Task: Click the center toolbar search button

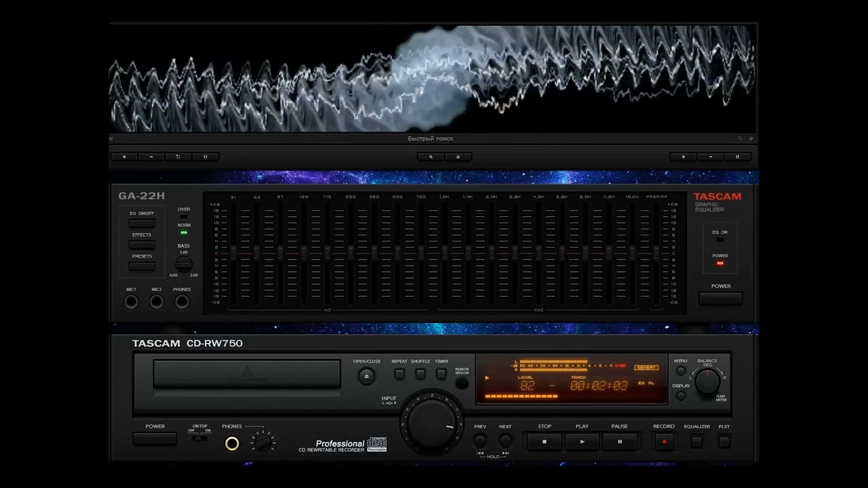Action: click(x=431, y=157)
